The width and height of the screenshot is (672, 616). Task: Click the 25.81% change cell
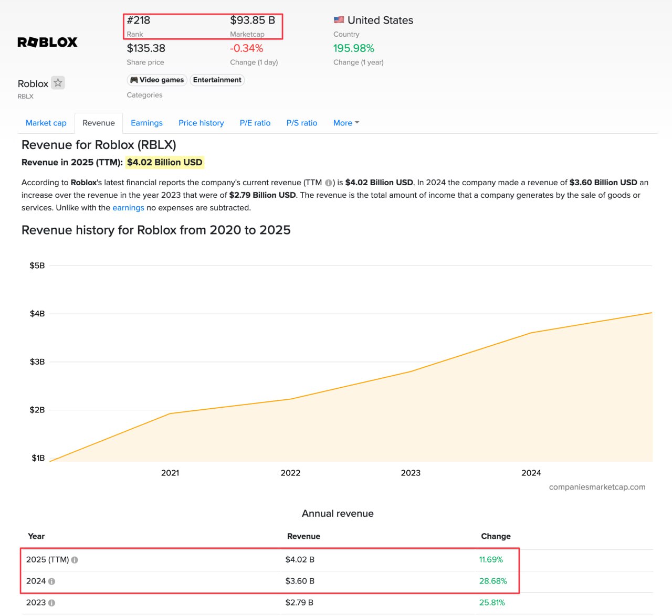pos(492,603)
